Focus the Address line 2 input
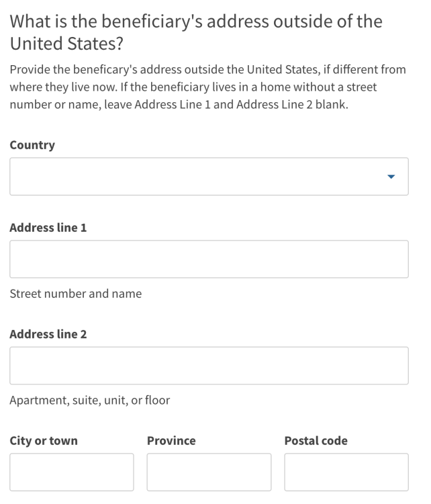The image size is (431, 504). click(x=209, y=366)
